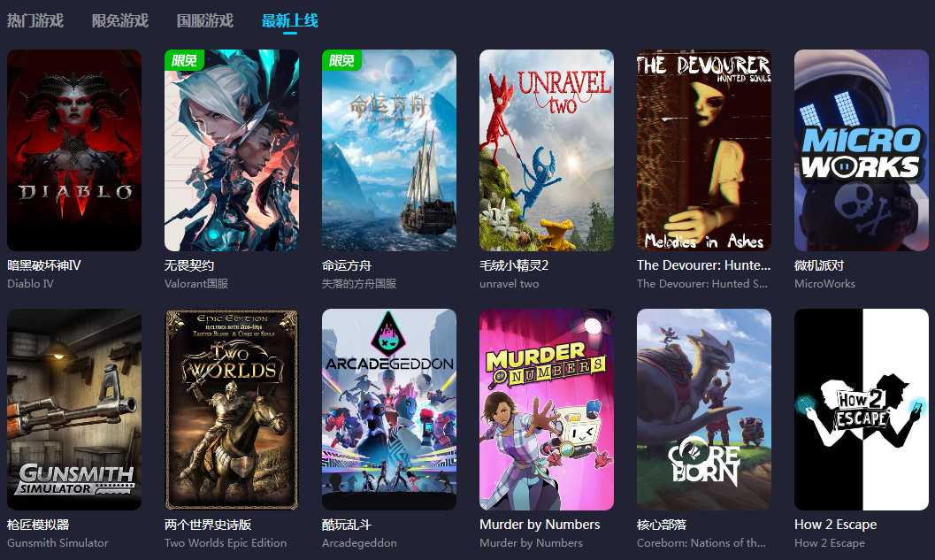Click the 暗黑破坏神IV title link
The width and height of the screenshot is (935, 560).
pyautogui.click(x=44, y=265)
